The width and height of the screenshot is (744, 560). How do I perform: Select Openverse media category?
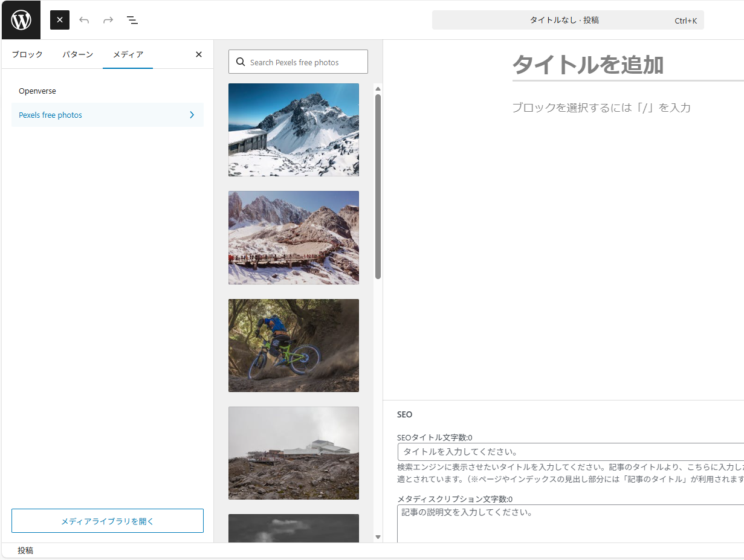point(37,91)
